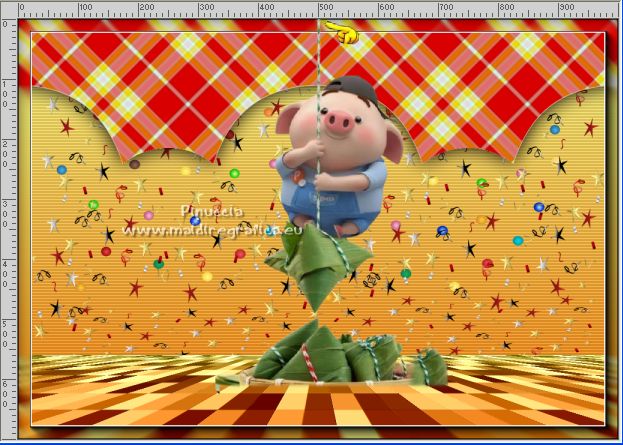Click the hanging green rice dumpling
The width and height of the screenshot is (623, 445).
[318, 268]
